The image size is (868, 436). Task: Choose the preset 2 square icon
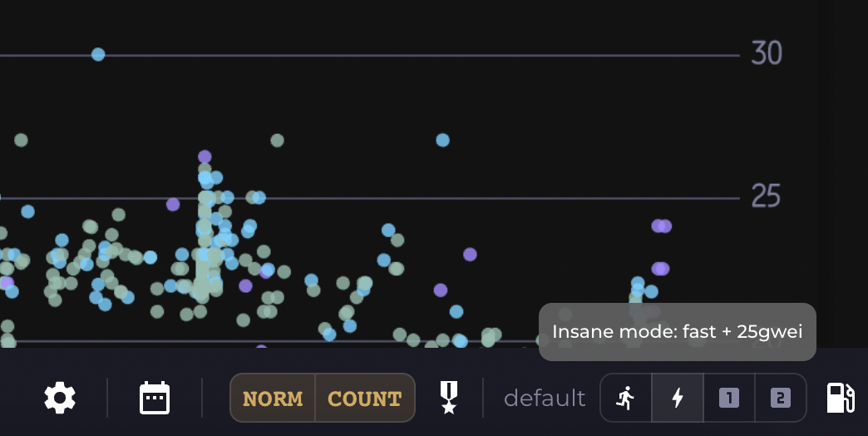tap(781, 398)
